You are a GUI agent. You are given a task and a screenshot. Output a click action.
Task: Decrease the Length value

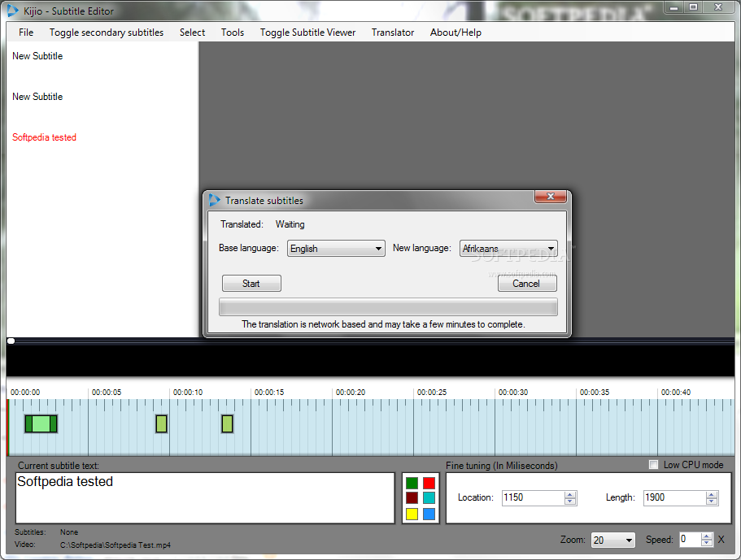712,501
